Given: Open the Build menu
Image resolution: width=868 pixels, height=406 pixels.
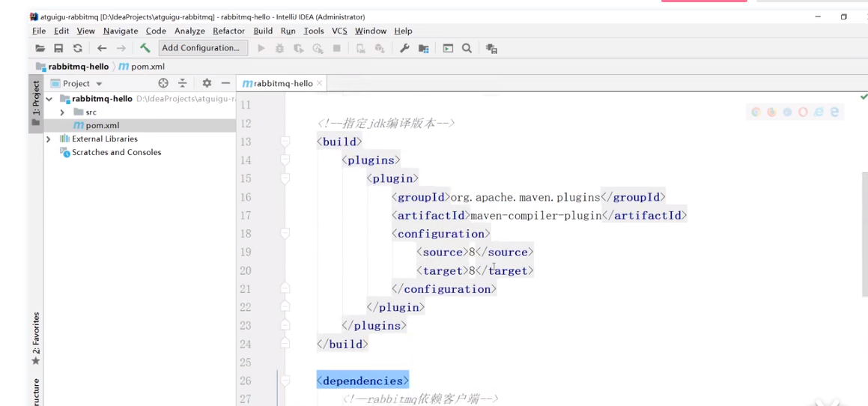Looking at the screenshot, I should tap(263, 31).
